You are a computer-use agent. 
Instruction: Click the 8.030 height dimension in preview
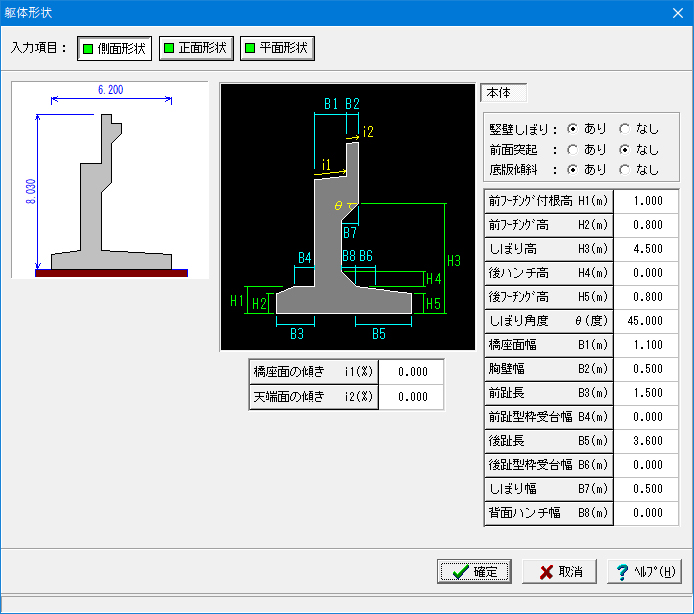pyautogui.click(x=31, y=191)
